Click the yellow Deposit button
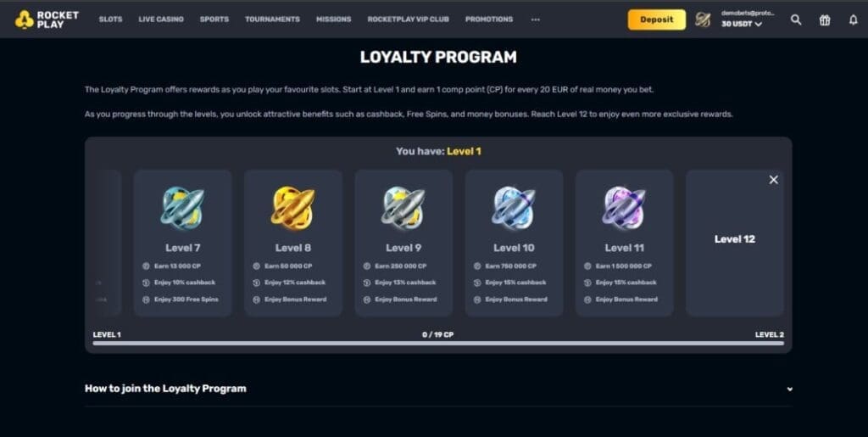Screen dimensions: 868x437 coord(657,20)
